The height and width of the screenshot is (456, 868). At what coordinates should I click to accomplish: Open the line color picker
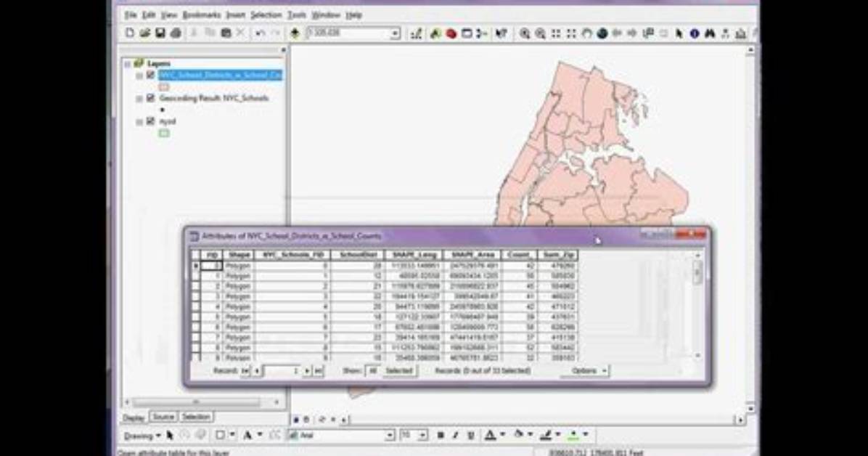(x=558, y=436)
